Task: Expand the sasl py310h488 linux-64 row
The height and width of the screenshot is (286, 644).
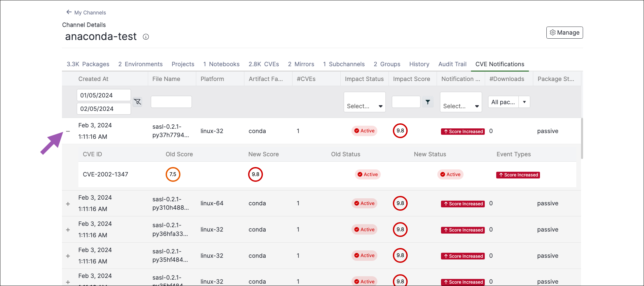Action: tap(68, 204)
